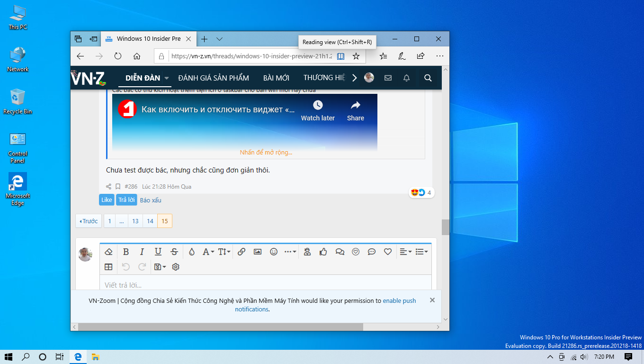This screenshot has height=364, width=644.
Task: Click the double chat bubbles editor icon
Action: 340,252
